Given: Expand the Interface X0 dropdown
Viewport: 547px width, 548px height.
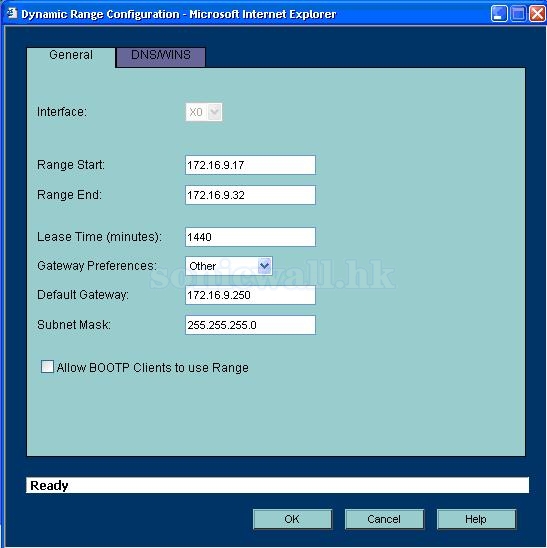Looking at the screenshot, I should pos(214,112).
